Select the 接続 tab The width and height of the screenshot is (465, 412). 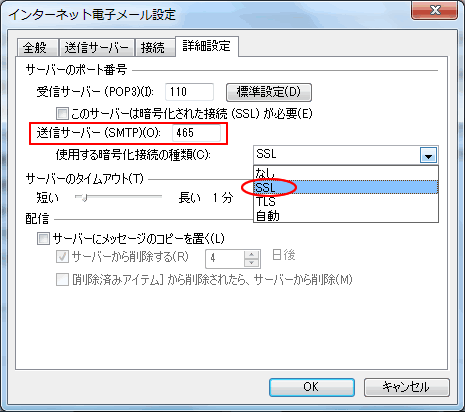154,47
